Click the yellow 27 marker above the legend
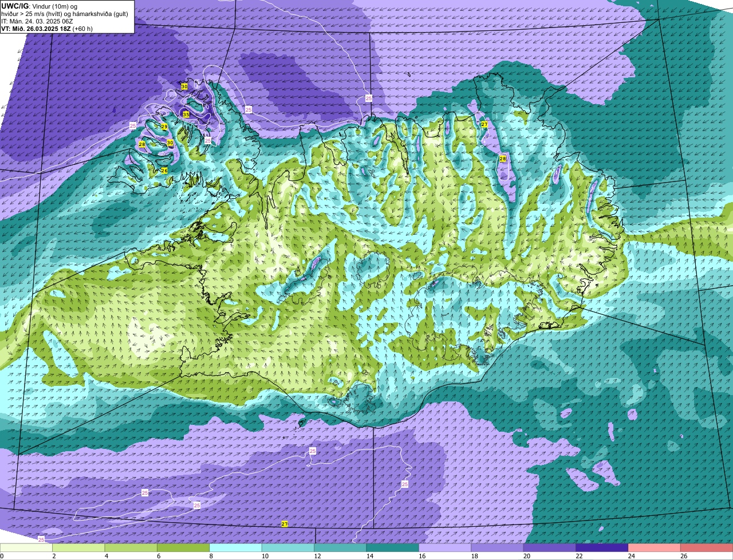Viewport: 733px width, 560px height. (285, 524)
